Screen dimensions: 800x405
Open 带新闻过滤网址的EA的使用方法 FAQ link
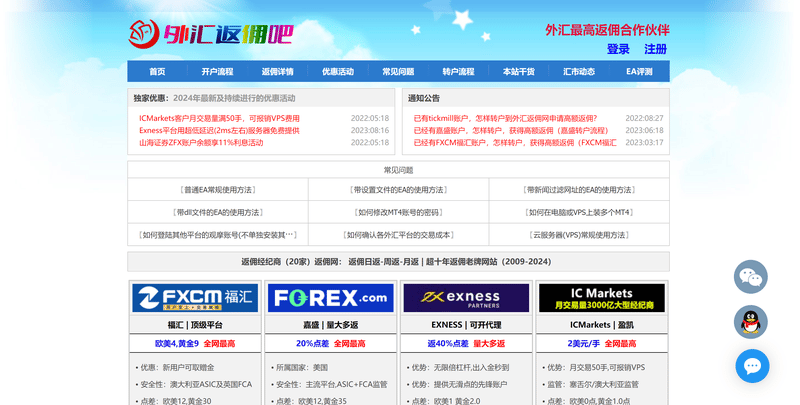pos(579,190)
